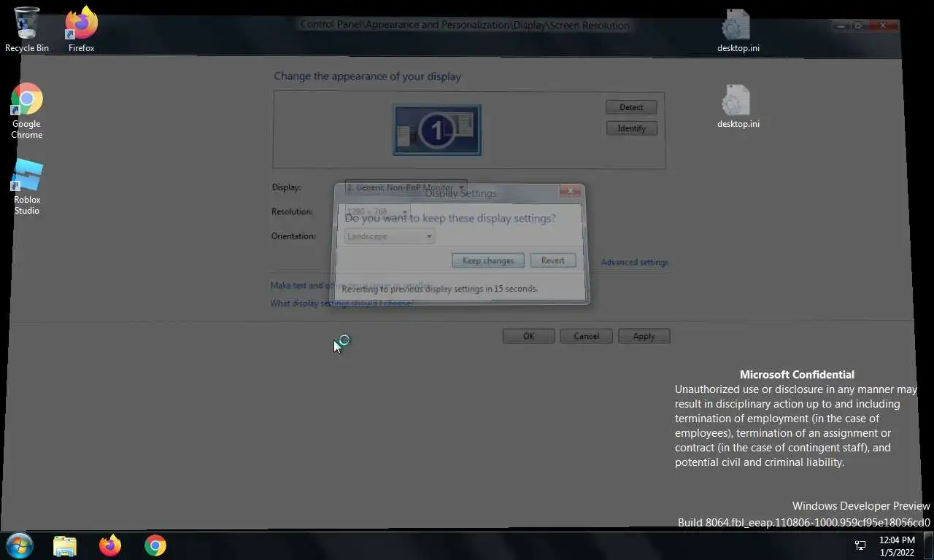
Task: Open the make text larger or smaller link
Action: pos(350,286)
